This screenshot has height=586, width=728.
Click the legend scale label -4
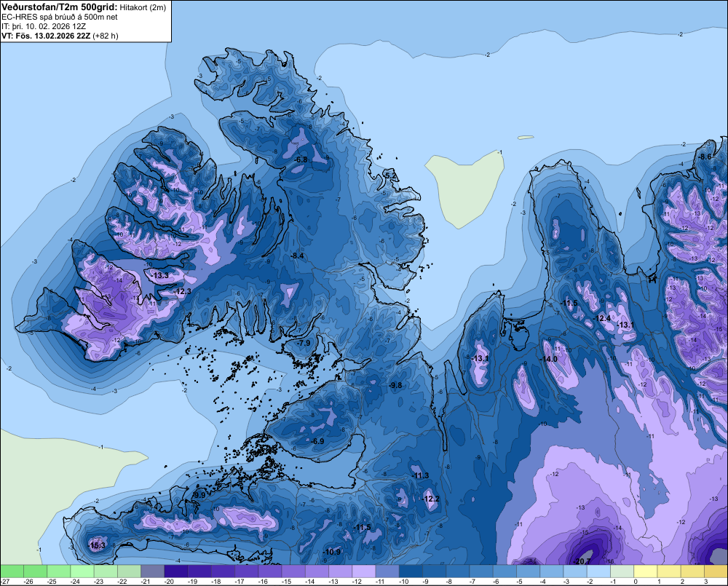tap(543, 582)
